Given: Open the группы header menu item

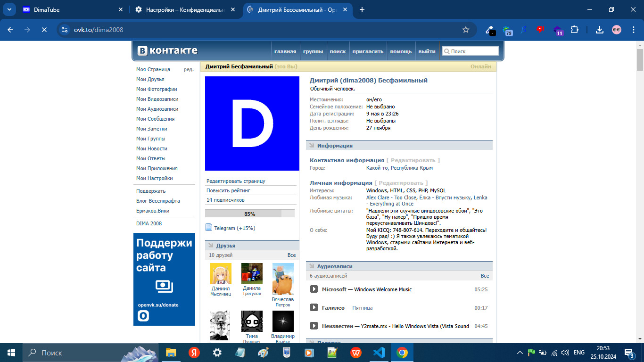Looking at the screenshot, I should tap(313, 51).
